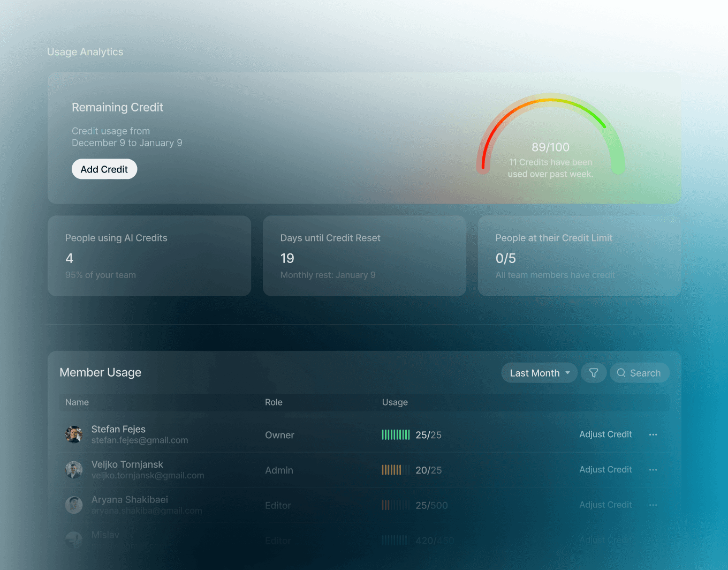Click the Name column header

tap(77, 402)
